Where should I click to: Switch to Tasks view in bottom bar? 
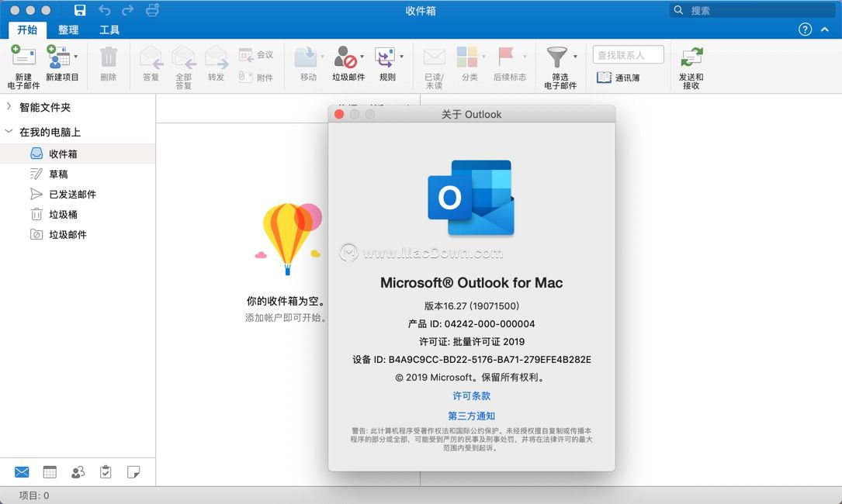coord(106,471)
